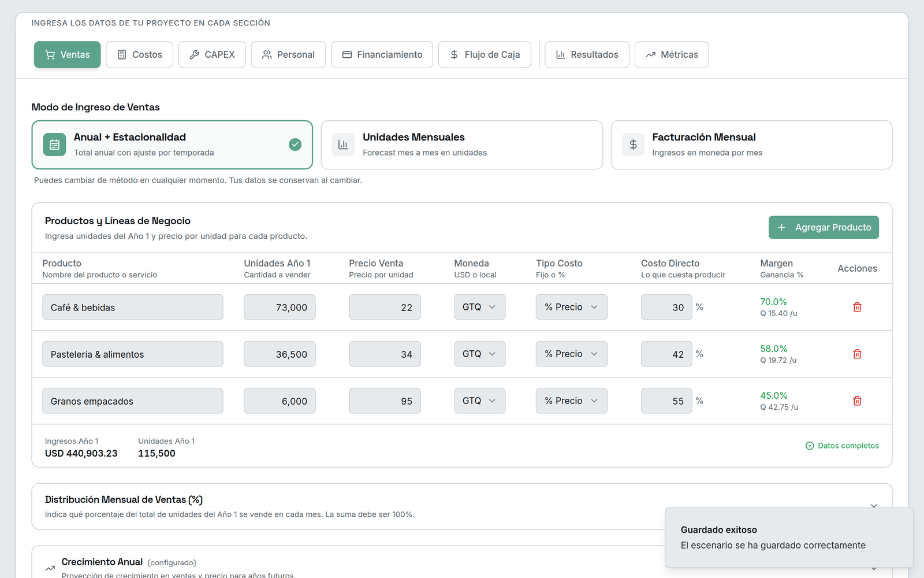Open Tipo Costo dropdown for Café & bebidas

pyautogui.click(x=571, y=307)
